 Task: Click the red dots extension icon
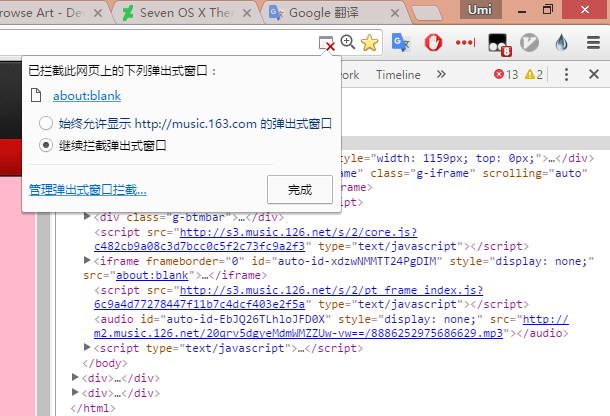[465, 42]
